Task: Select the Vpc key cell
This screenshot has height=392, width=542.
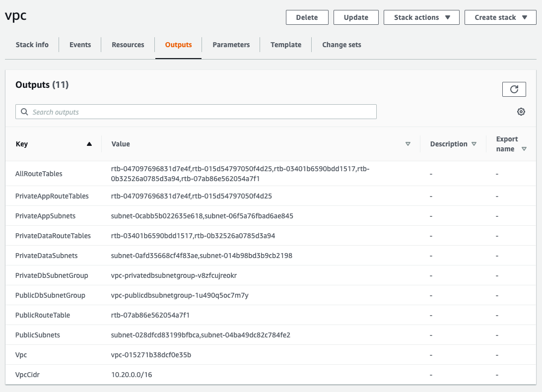Action: coord(21,355)
